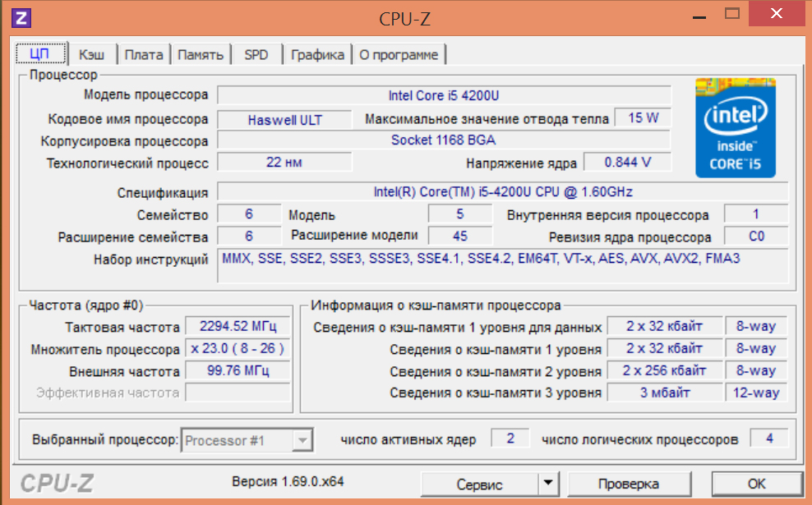The width and height of the screenshot is (812, 505).
Task: Click the 12-way associativity value
Action: click(756, 393)
